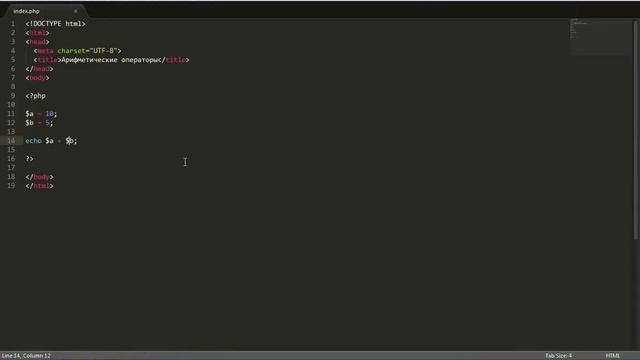Viewport: 640px width, 360px height.
Task: Click the <?php opening tag
Action: 36,96
